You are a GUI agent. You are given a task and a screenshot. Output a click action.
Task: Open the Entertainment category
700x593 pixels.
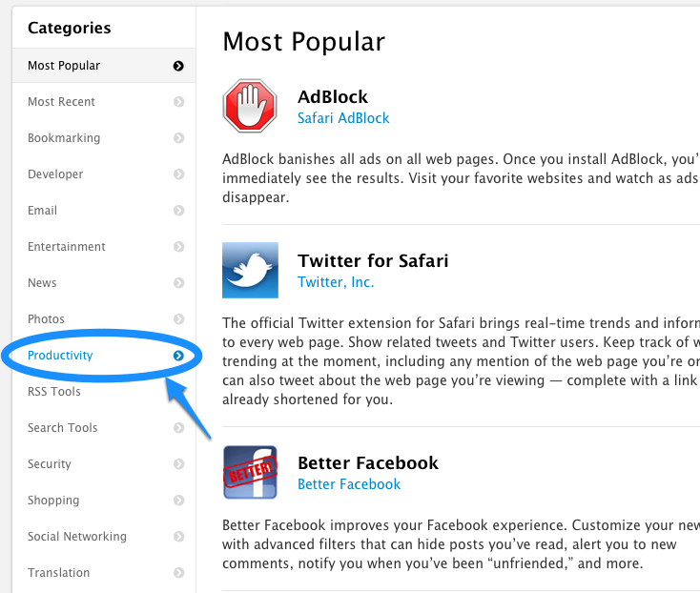tap(67, 247)
